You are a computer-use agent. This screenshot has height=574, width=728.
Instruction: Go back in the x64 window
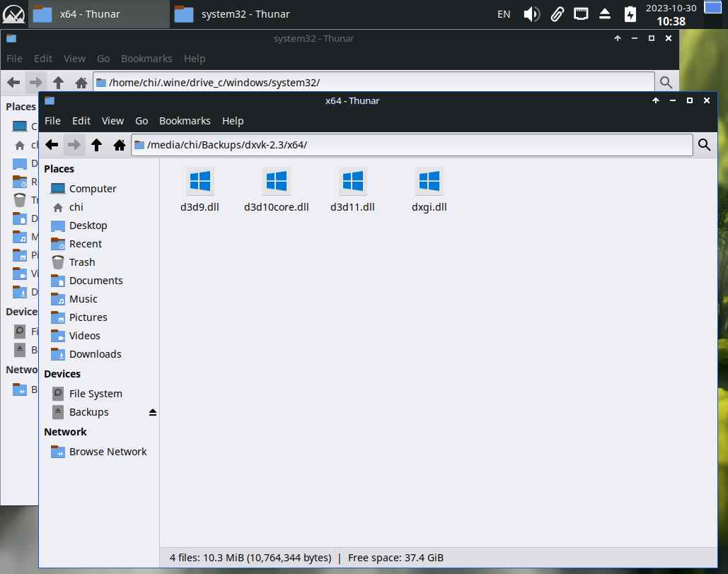point(52,145)
